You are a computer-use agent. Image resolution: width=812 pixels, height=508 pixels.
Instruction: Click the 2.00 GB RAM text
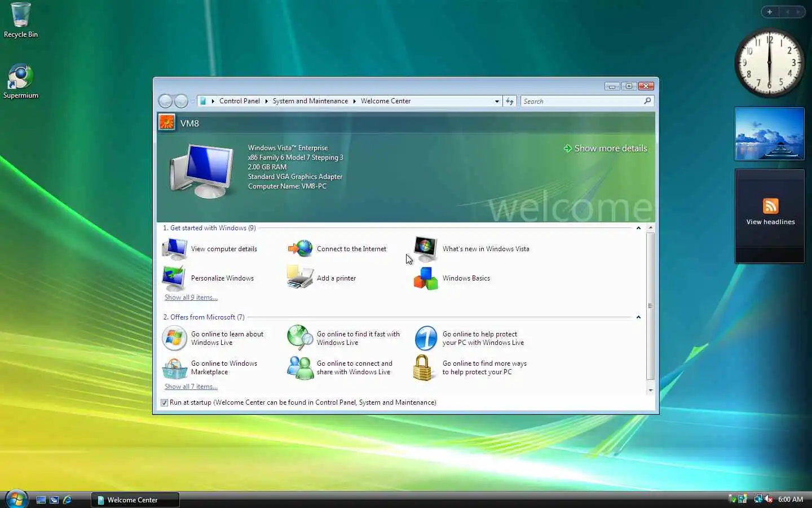(267, 167)
